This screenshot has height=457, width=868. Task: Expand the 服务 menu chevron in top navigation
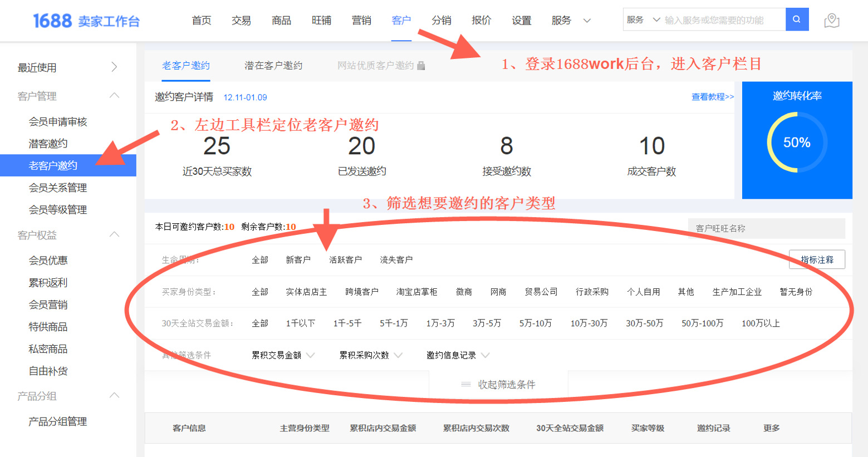587,21
